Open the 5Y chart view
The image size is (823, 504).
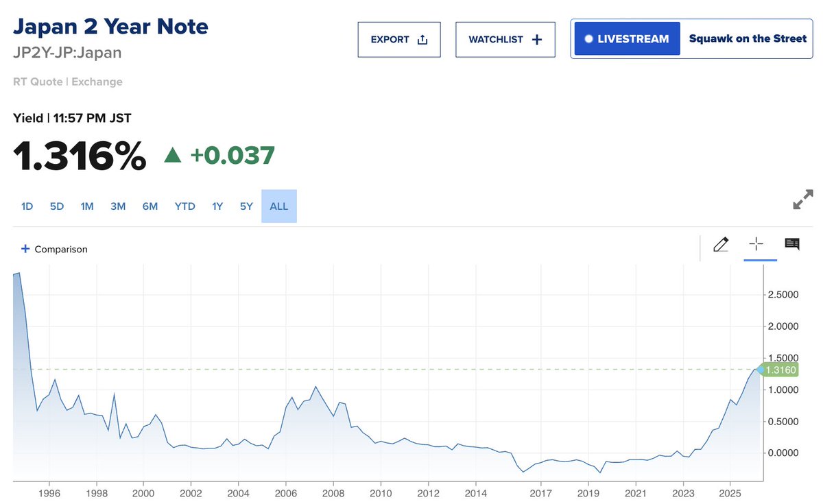coord(246,206)
